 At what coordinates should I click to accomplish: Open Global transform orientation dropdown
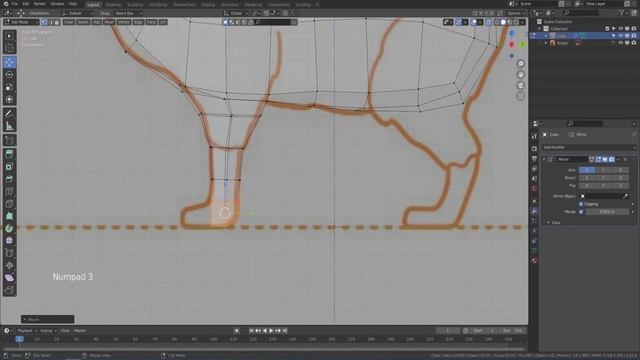236,13
